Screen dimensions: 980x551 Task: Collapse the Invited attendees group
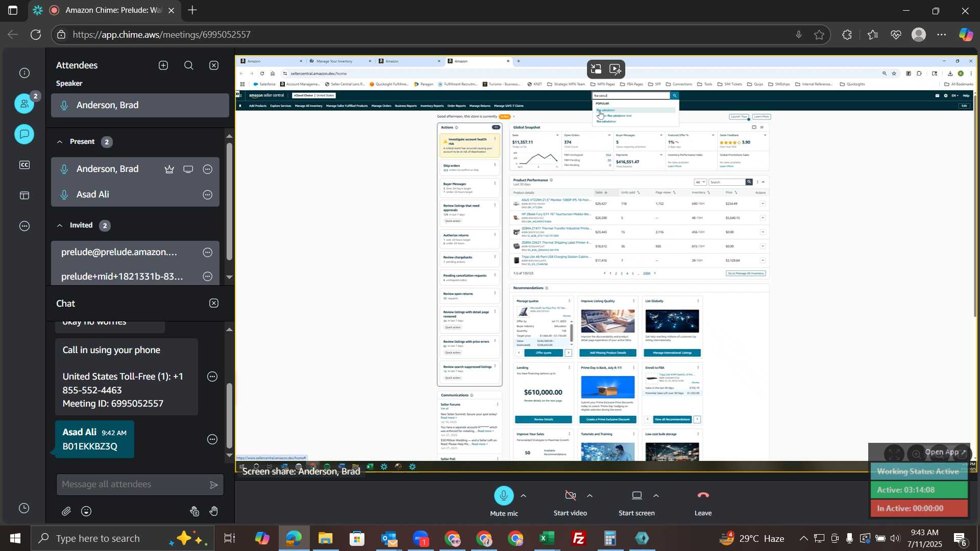point(60,226)
